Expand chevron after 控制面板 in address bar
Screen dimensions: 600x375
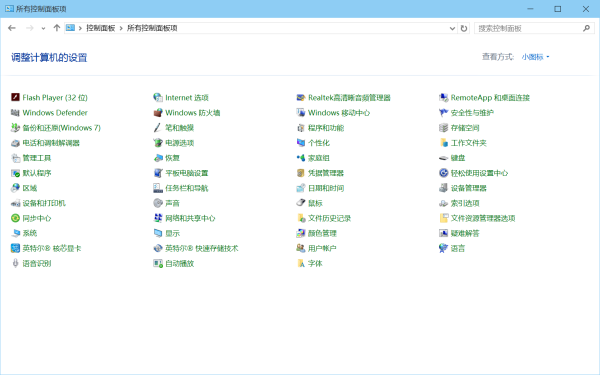[x=121, y=28]
